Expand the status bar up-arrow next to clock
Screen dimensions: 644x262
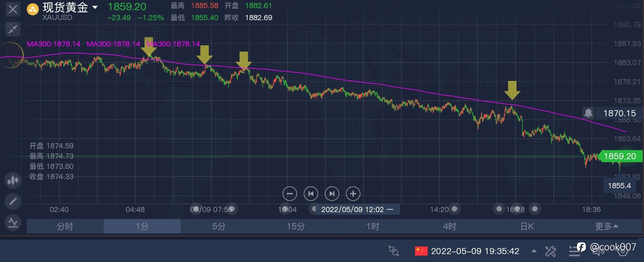coord(534,251)
